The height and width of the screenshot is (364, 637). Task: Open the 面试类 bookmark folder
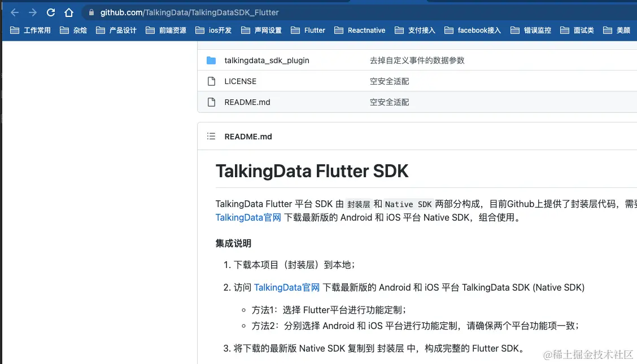577,30
